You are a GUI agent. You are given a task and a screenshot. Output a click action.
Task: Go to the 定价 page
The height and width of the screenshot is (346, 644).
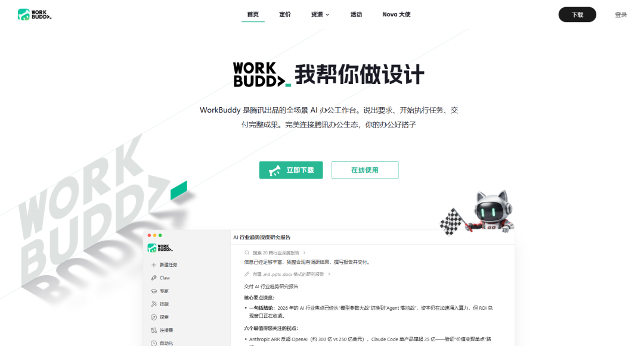(285, 14)
